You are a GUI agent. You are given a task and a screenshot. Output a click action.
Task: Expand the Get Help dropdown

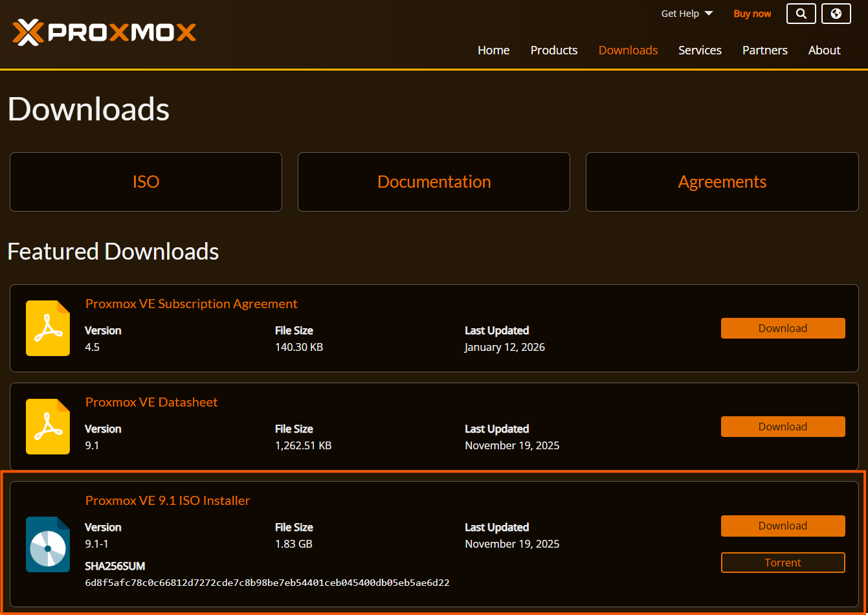pyautogui.click(x=687, y=14)
